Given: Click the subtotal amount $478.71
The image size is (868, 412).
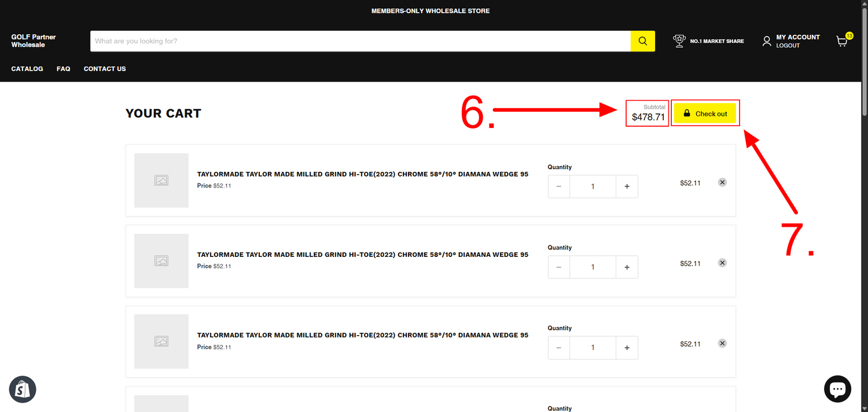Looking at the screenshot, I should click(x=649, y=117).
